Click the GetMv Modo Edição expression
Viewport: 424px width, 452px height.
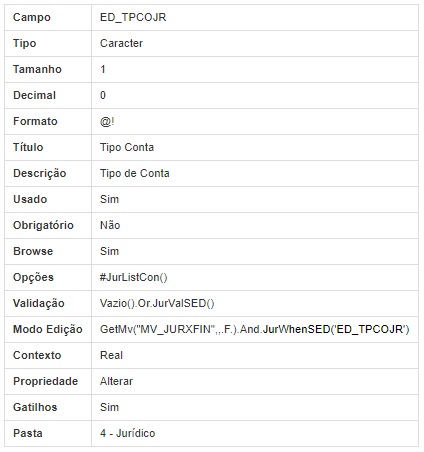(x=255, y=329)
